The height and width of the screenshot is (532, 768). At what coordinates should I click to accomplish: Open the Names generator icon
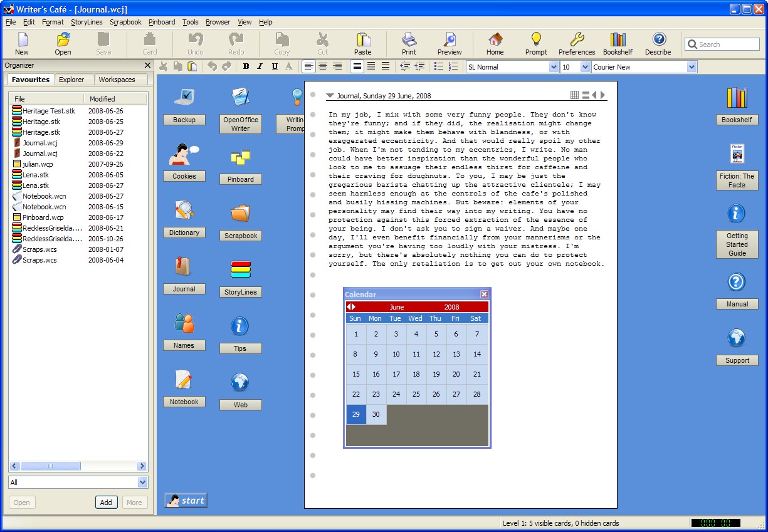[184, 330]
